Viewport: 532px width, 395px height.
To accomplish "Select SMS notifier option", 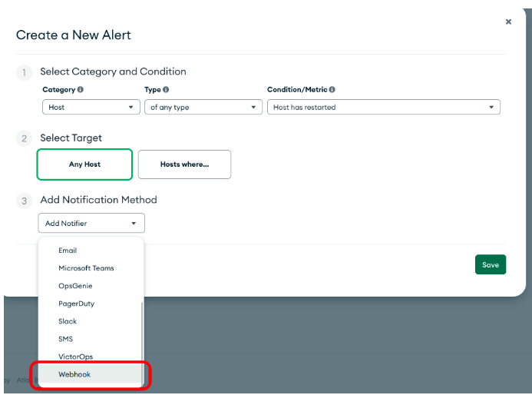I will coord(66,339).
